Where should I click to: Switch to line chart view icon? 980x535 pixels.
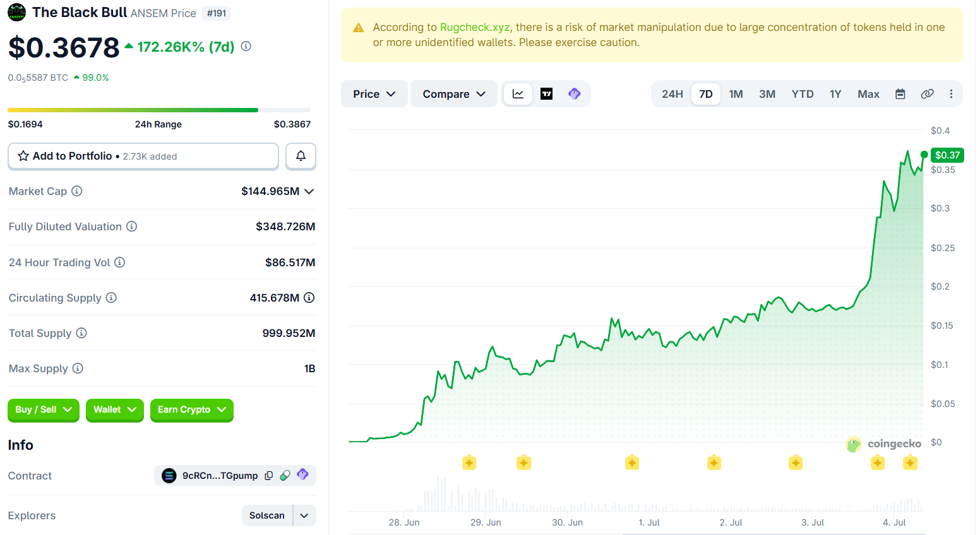click(518, 94)
